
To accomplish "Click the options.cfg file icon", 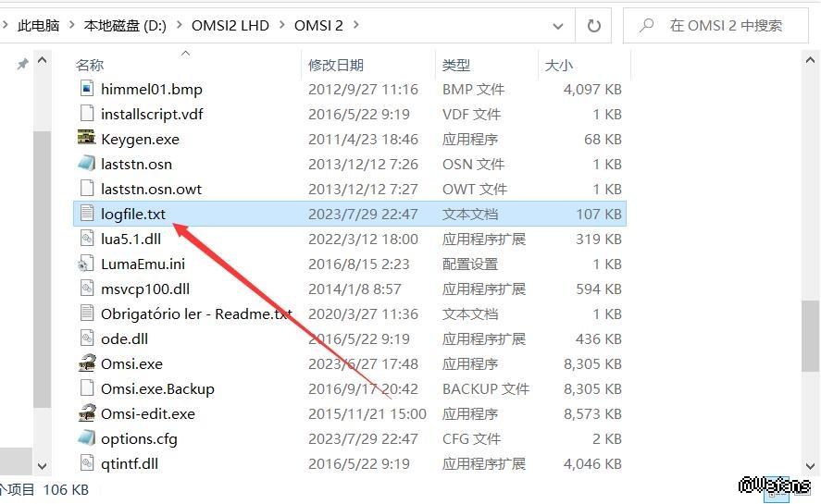I will 86,438.
